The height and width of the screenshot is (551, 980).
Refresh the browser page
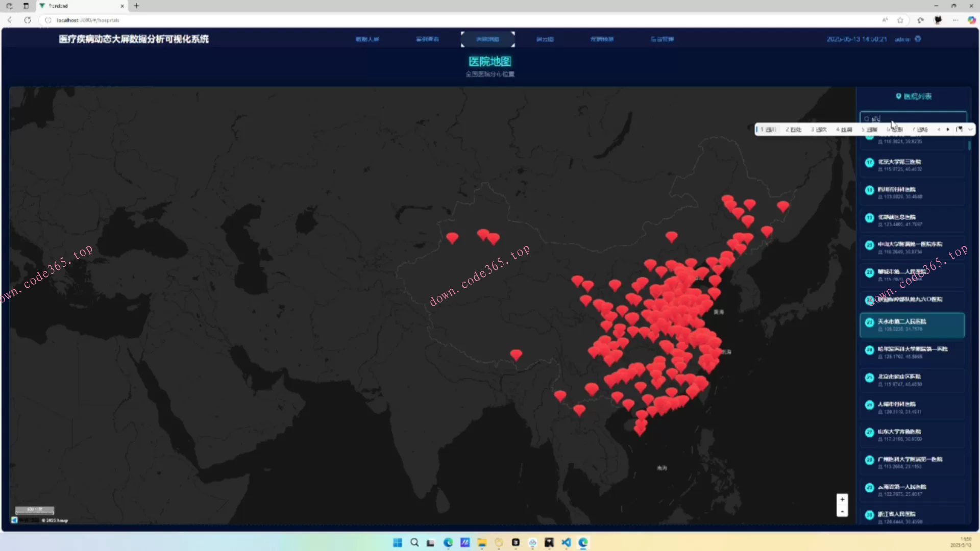[28, 20]
